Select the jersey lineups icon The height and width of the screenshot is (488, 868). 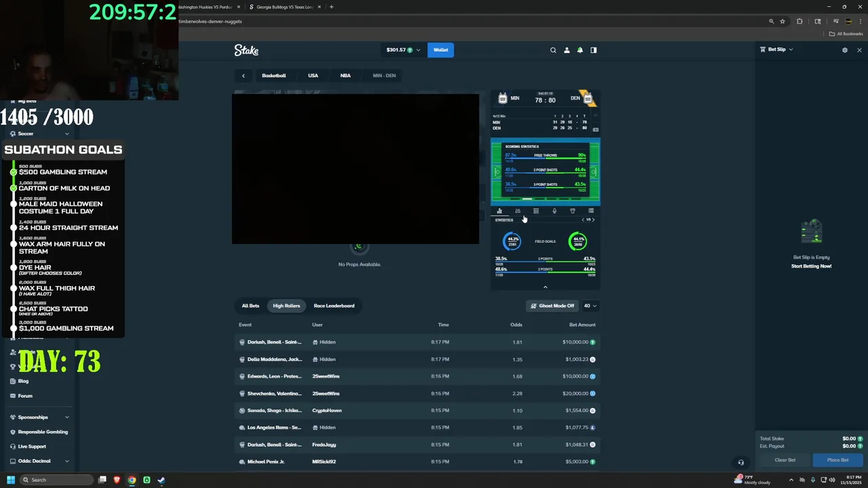point(572,211)
